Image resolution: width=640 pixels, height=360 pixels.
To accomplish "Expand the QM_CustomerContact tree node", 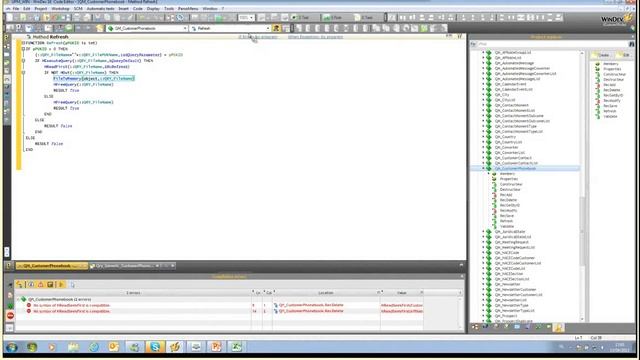I will point(483,158).
